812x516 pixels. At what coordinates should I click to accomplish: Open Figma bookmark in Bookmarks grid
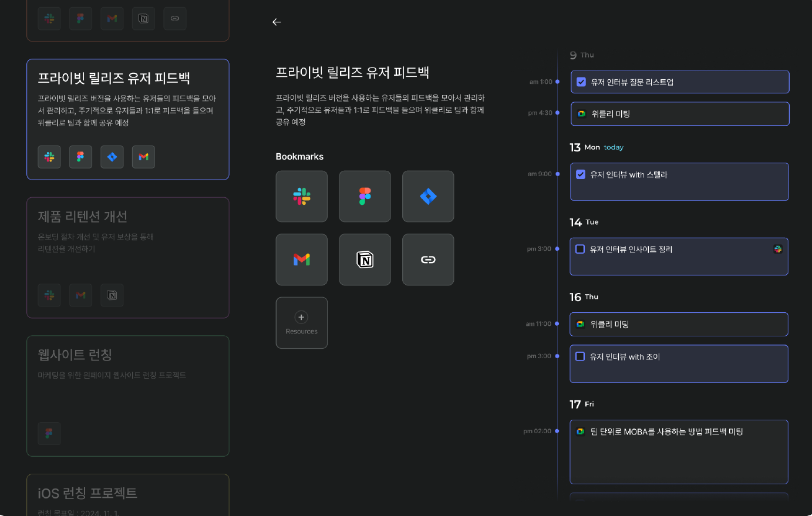[365, 197]
